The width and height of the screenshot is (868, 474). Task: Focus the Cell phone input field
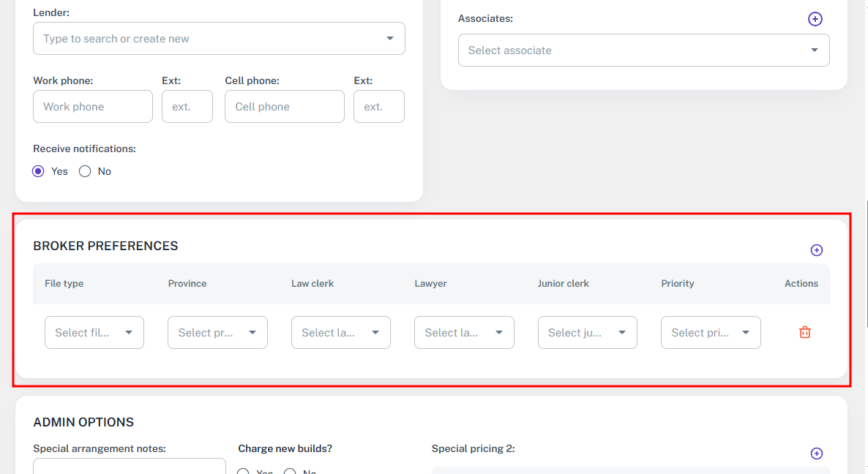pos(284,107)
